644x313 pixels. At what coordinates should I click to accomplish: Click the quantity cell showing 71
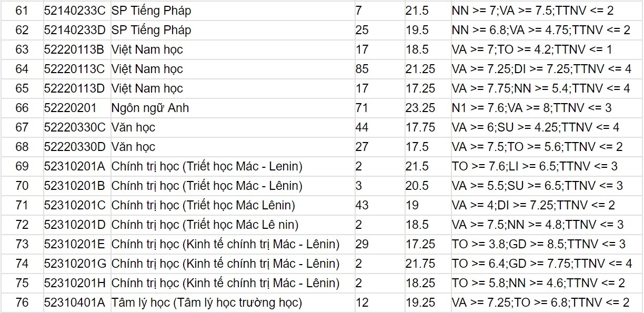pos(363,108)
